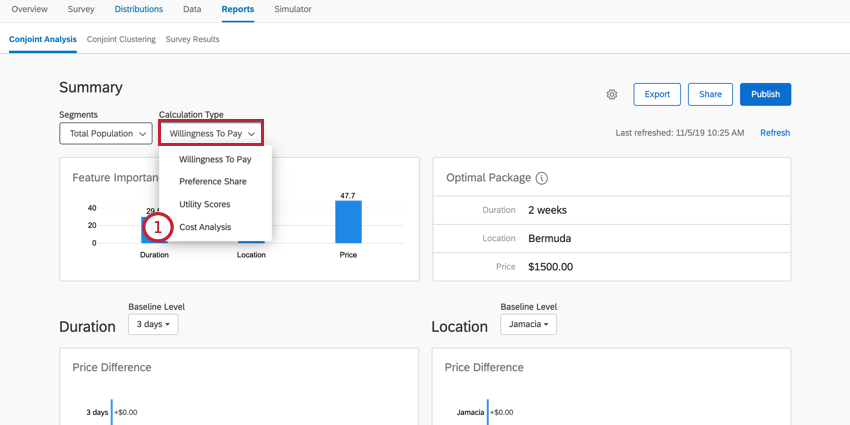Navigate to the Overview tab
This screenshot has height=425, width=850.
(29, 9)
